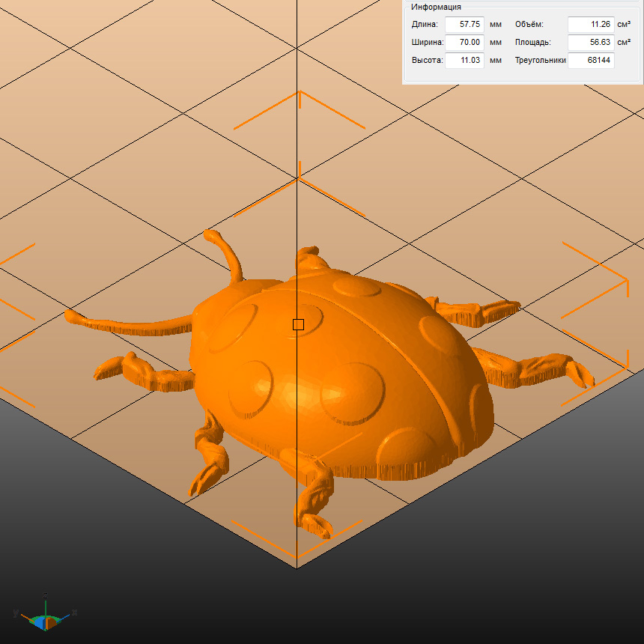Select the Площадь value field showing 56.63
This screenshot has width=644, height=644.
click(x=591, y=43)
